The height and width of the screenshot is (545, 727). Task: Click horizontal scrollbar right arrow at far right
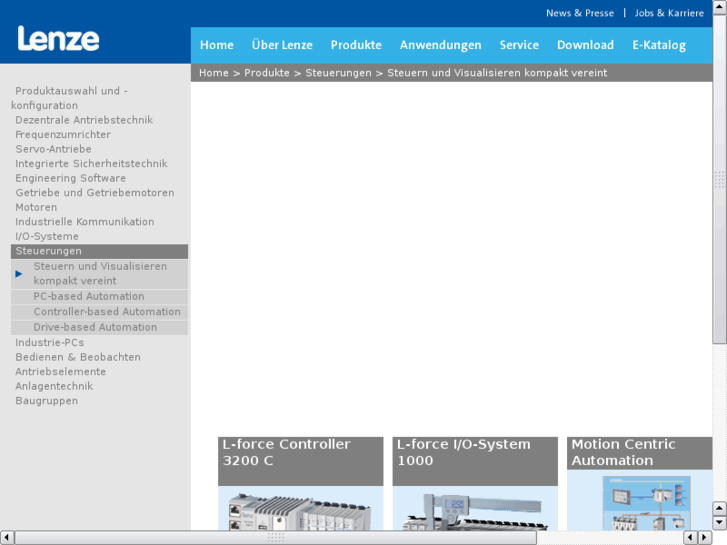(705, 537)
